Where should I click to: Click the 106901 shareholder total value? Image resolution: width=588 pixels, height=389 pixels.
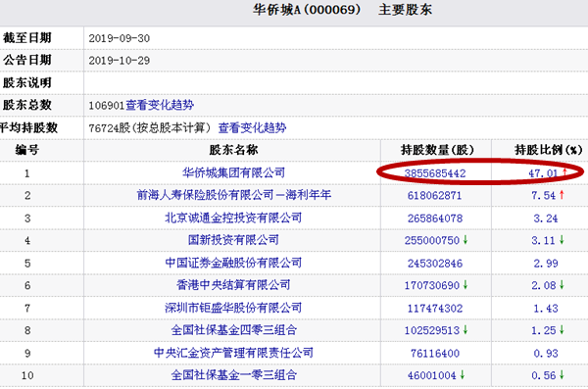(x=106, y=106)
